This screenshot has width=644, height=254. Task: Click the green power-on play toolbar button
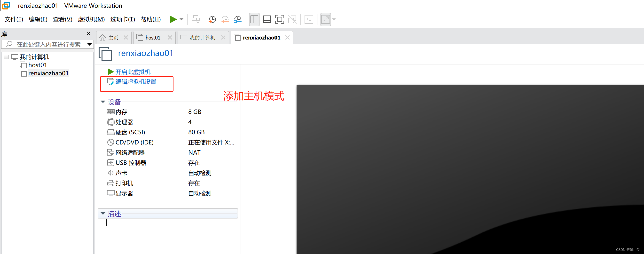(173, 19)
